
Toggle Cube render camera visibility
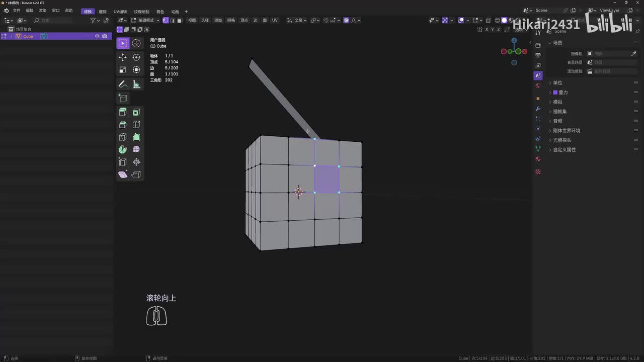105,36
